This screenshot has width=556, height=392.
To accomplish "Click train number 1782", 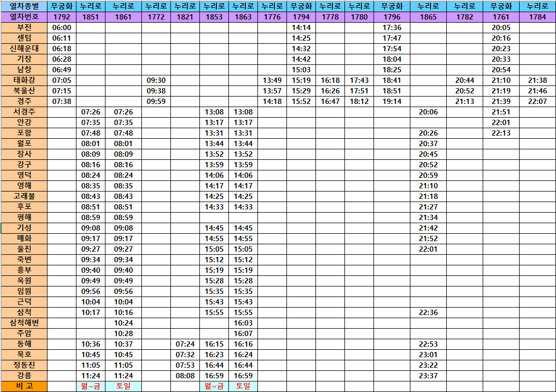I will (465, 17).
